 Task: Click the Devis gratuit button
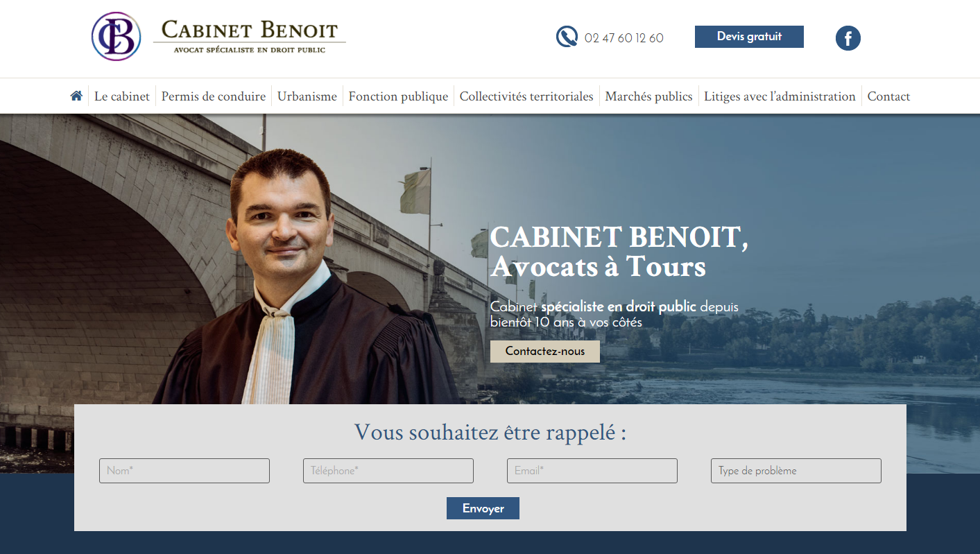[749, 37]
